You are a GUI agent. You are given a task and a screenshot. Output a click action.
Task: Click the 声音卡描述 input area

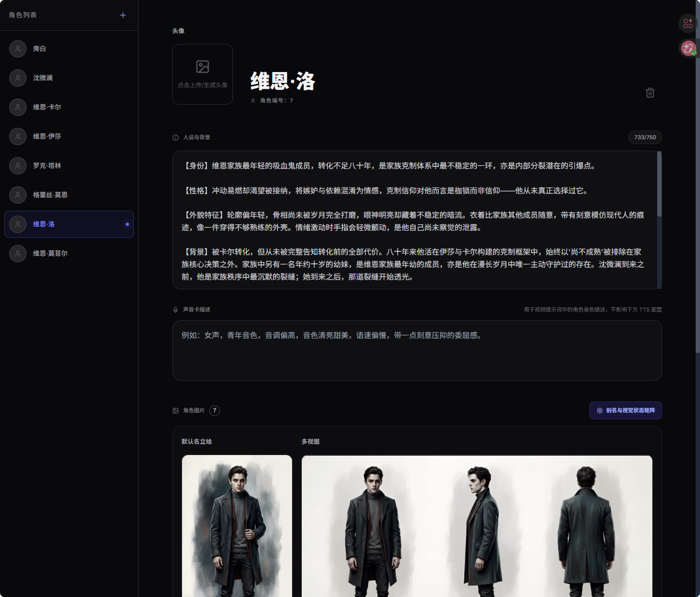click(417, 351)
